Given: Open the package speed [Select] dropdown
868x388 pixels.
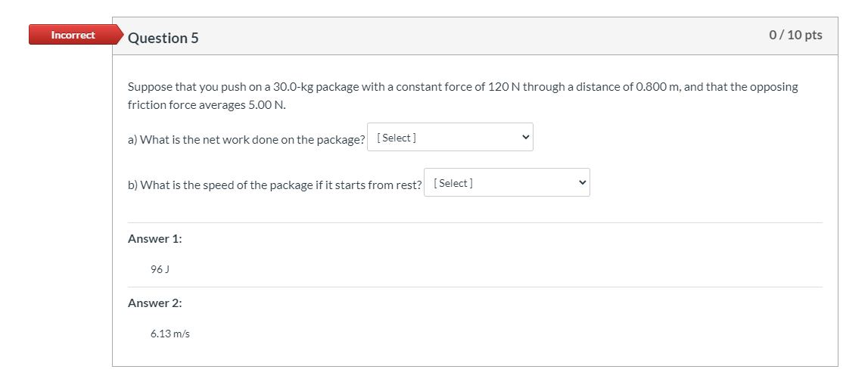Looking at the screenshot, I should 507,182.
